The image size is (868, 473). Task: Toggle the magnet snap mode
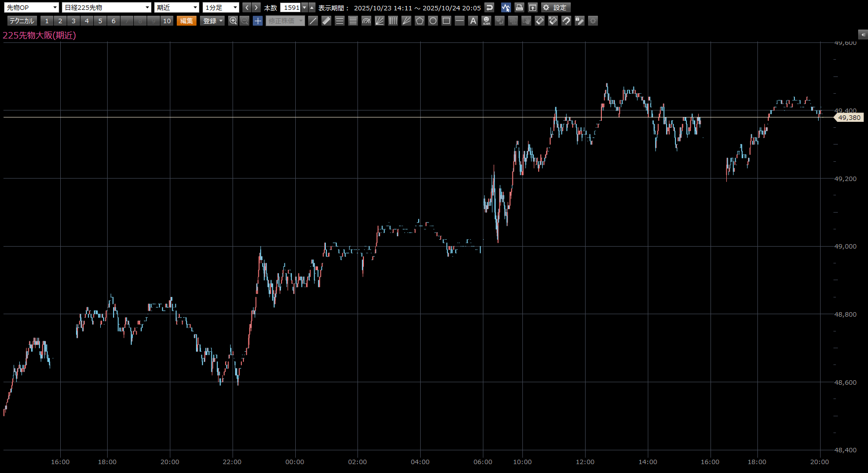(566, 21)
